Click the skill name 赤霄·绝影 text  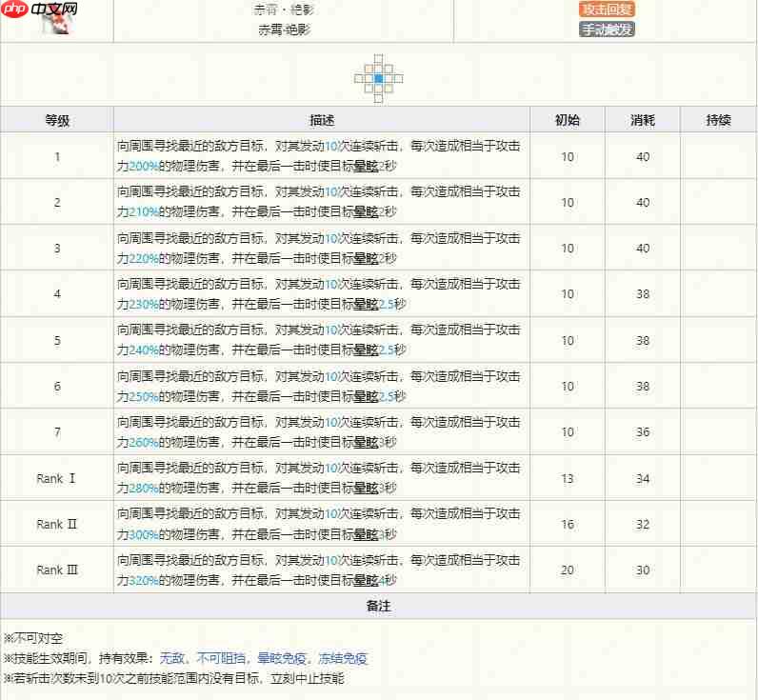point(284,30)
